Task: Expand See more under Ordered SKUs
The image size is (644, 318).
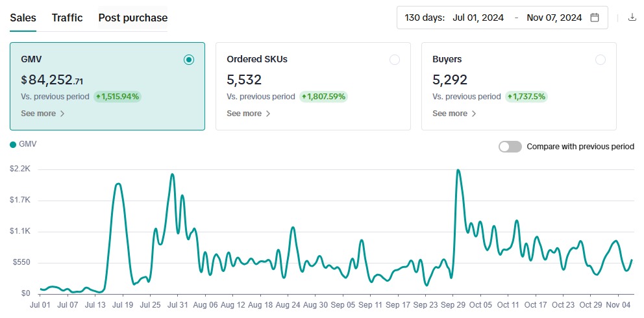Action: click(249, 114)
